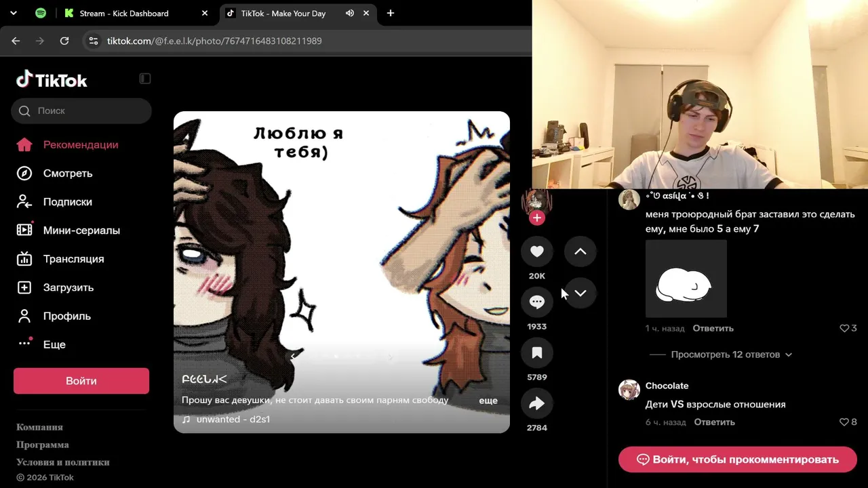Open Chocolate's profile avatar
The height and width of the screenshot is (488, 868).
click(x=629, y=390)
